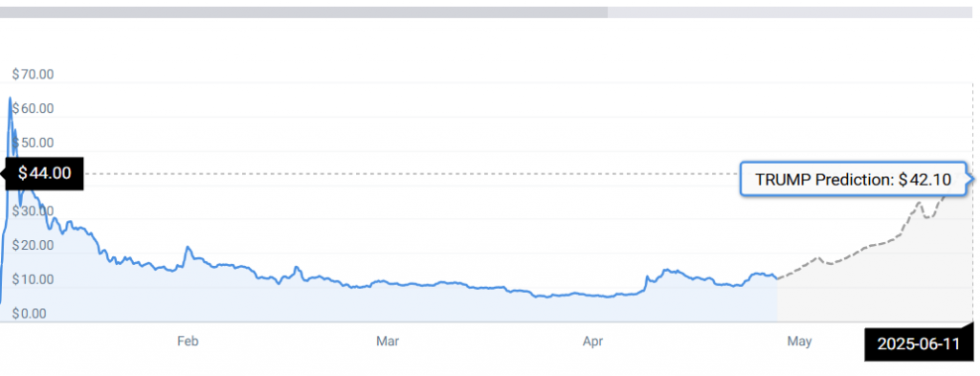
Task: Click the $70.00 price axis label
Action: [33, 75]
